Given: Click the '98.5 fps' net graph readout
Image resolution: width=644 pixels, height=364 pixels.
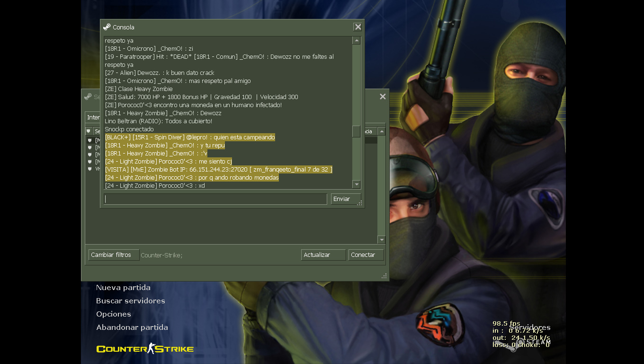Looking at the screenshot, I should point(506,324).
